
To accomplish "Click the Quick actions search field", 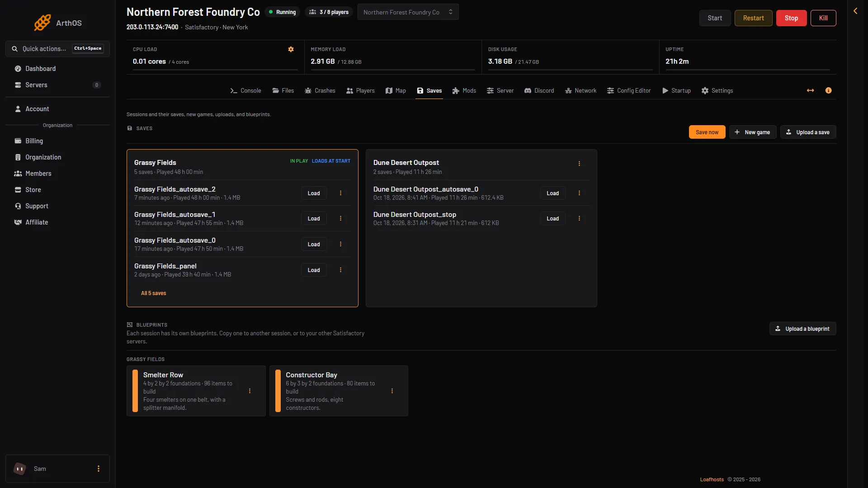I will [x=57, y=48].
